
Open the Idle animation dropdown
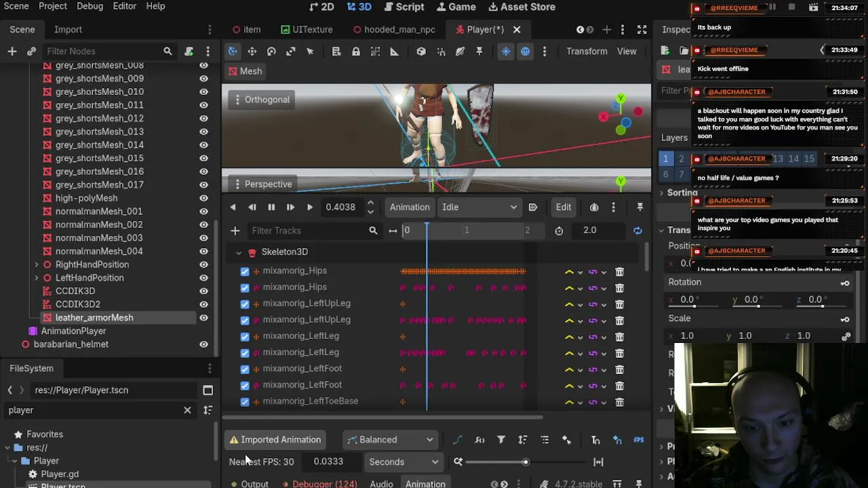(479, 207)
